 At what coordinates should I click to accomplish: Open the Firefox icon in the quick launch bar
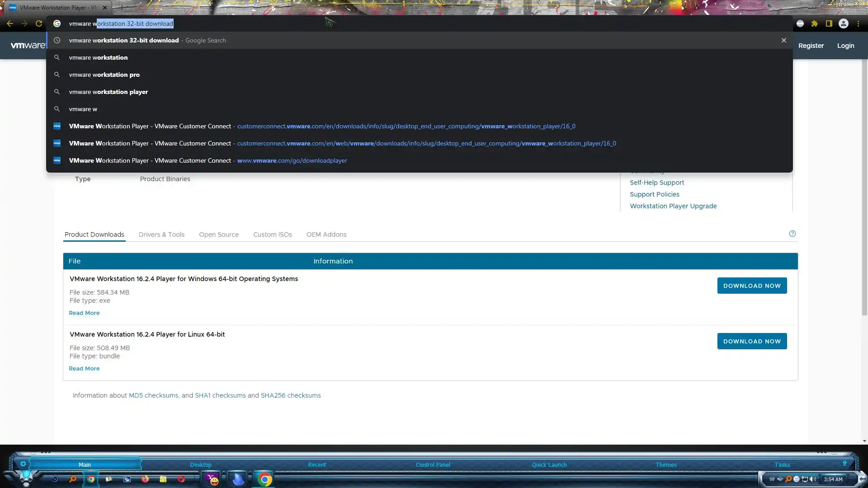pyautogui.click(x=145, y=479)
